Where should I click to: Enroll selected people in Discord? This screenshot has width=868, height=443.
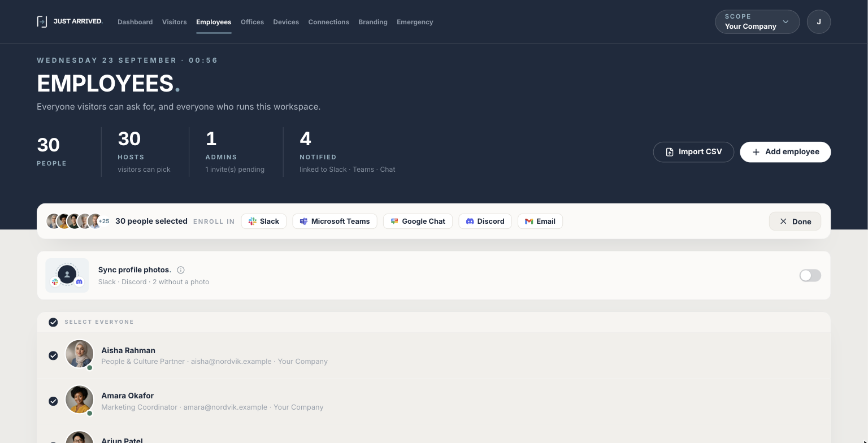[485, 221]
